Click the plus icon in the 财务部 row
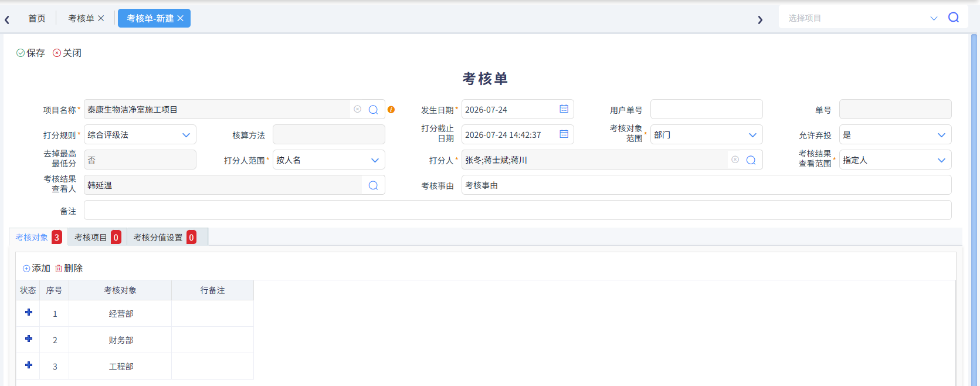980x386 pixels. pyautogui.click(x=28, y=338)
